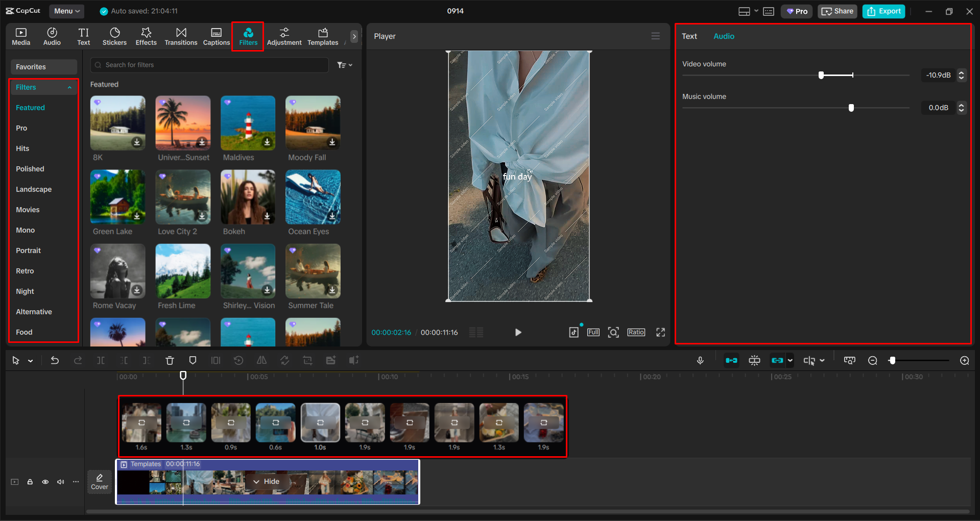Zoom in the timeline with plus icon

(x=964, y=361)
